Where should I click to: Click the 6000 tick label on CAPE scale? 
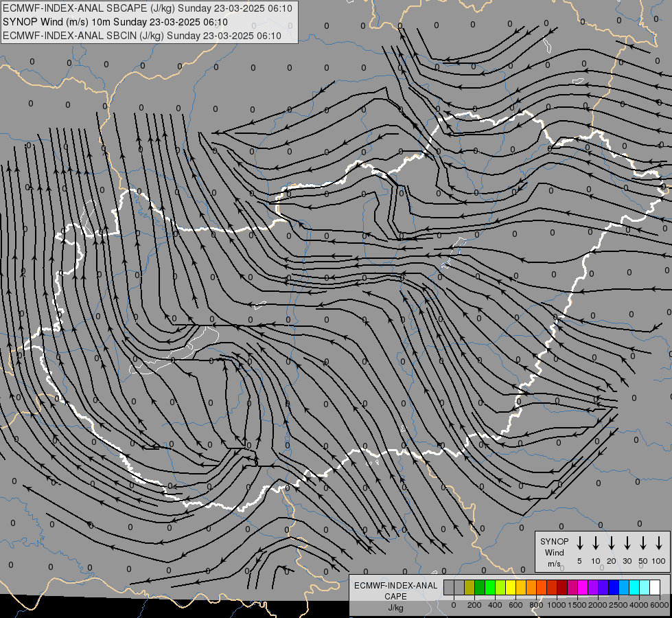[x=660, y=605]
